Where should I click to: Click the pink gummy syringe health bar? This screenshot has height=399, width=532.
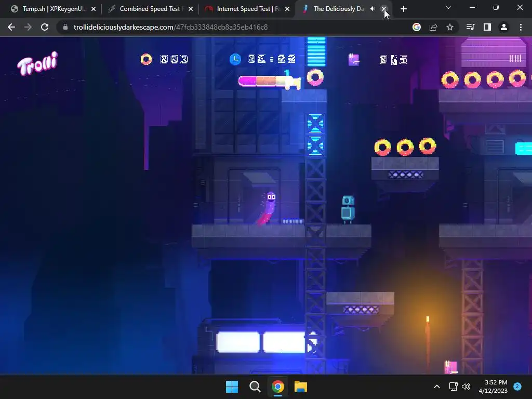270,81
